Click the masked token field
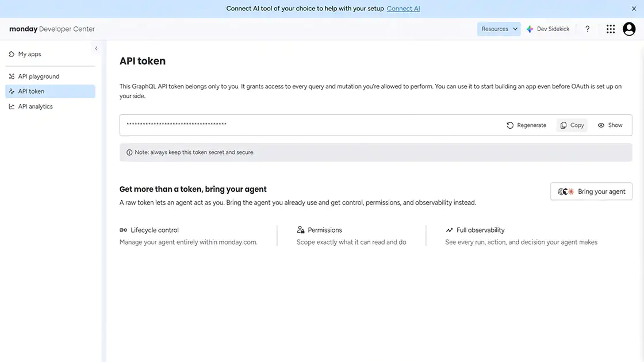 (376, 125)
